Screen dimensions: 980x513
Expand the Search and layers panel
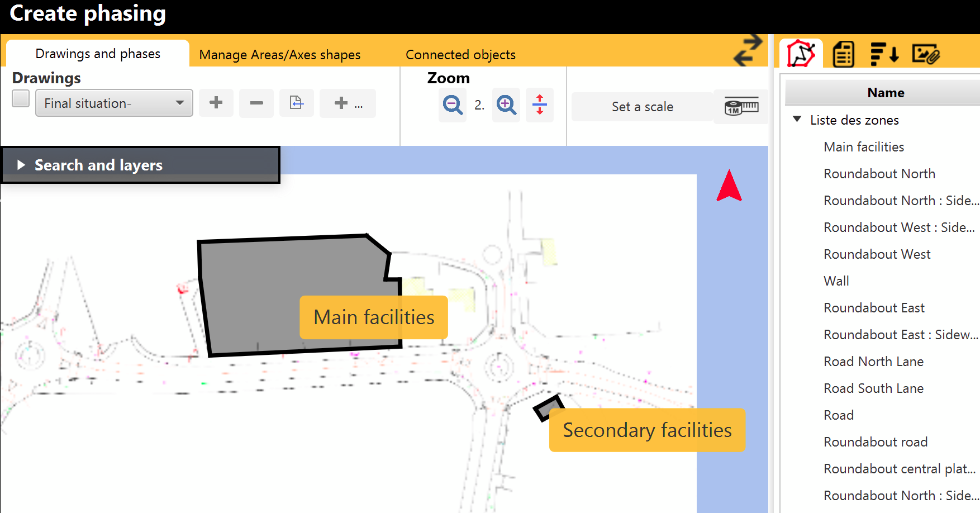[21, 165]
